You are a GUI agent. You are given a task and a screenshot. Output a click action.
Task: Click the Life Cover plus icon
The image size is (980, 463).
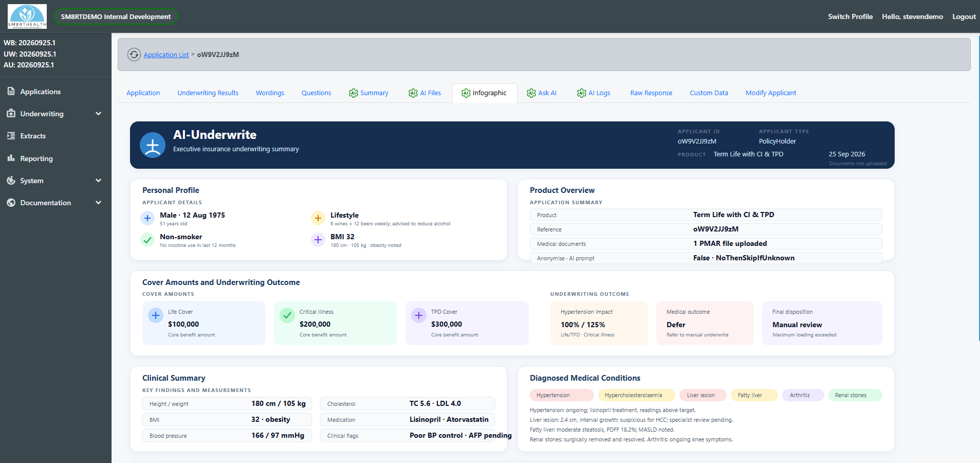(156, 315)
